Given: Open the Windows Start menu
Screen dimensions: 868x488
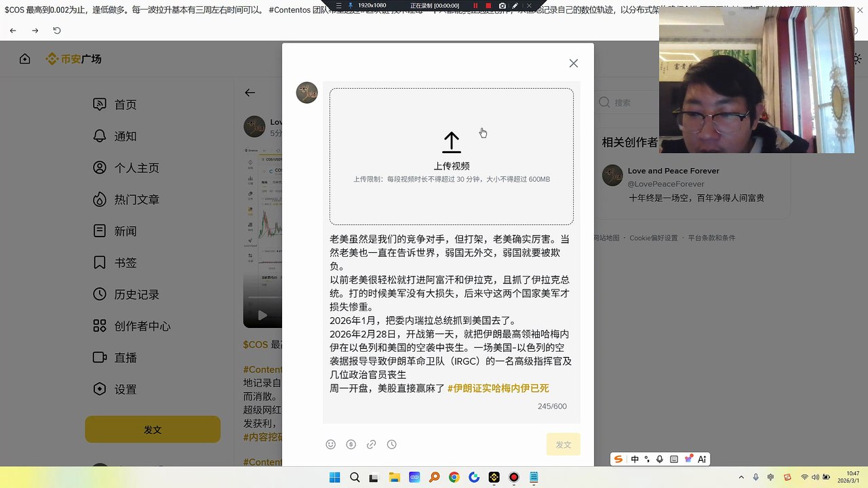Looking at the screenshot, I should (335, 478).
